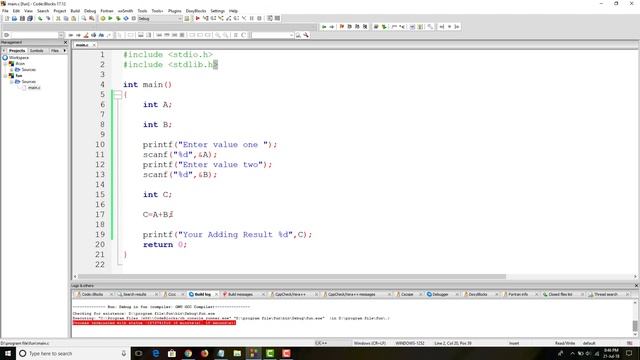Open the Settings menu

point(217,11)
